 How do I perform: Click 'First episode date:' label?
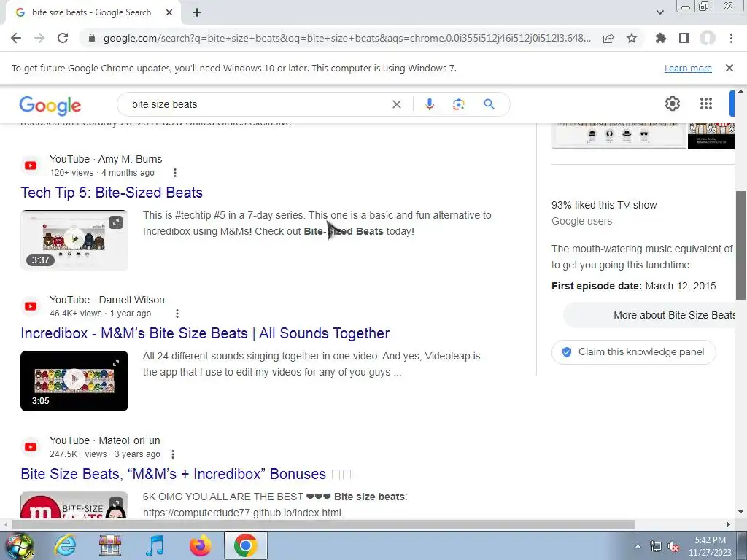coord(597,286)
